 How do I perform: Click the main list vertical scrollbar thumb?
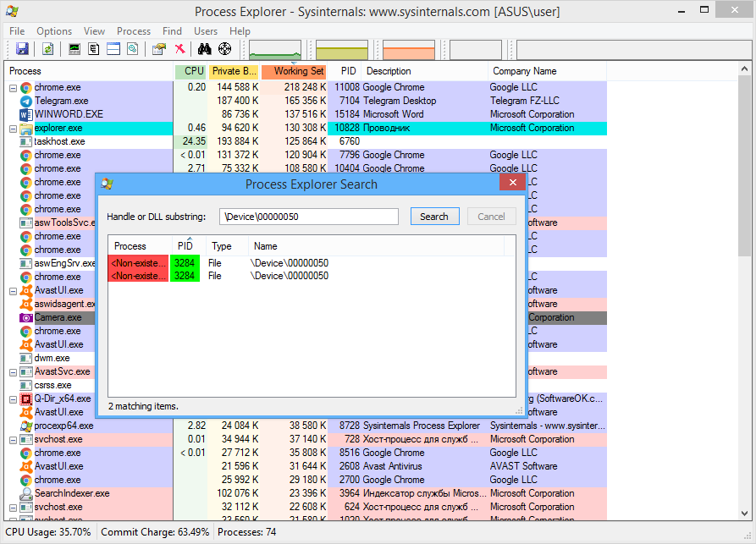(744, 167)
